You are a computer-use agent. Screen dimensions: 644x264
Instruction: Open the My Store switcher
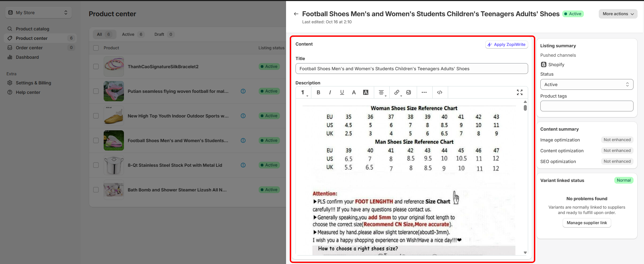38,13
